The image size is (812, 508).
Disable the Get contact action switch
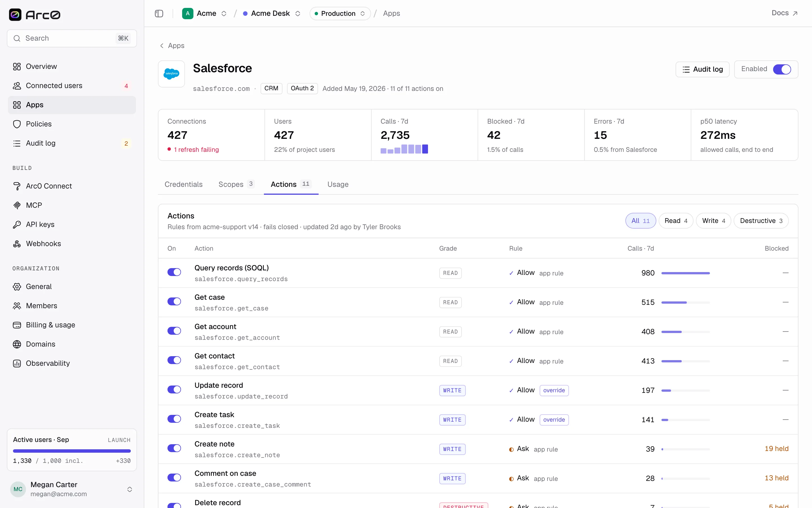[174, 360]
